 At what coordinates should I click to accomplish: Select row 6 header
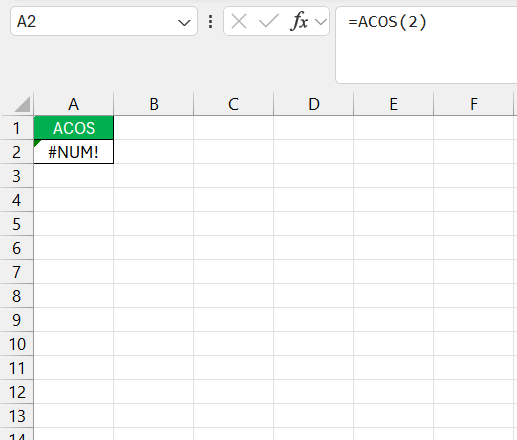(17, 248)
